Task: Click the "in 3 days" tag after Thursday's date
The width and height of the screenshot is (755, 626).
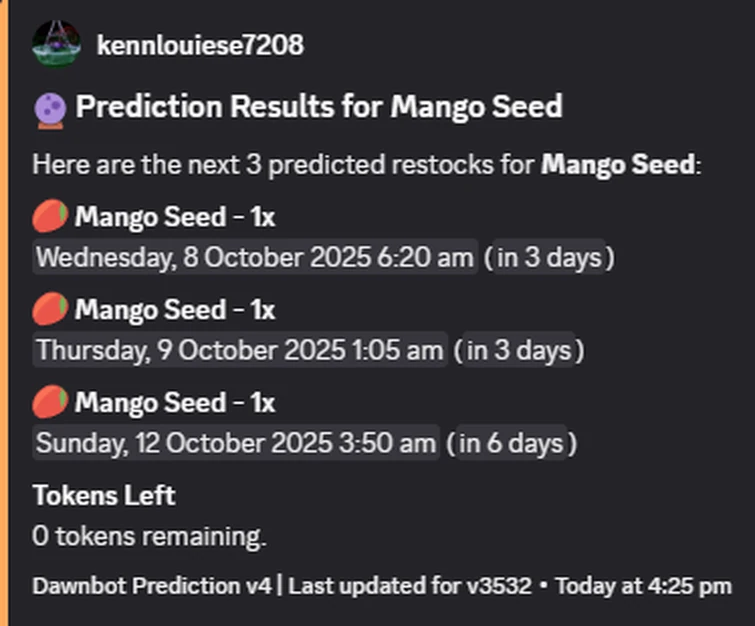Action: click(x=519, y=351)
